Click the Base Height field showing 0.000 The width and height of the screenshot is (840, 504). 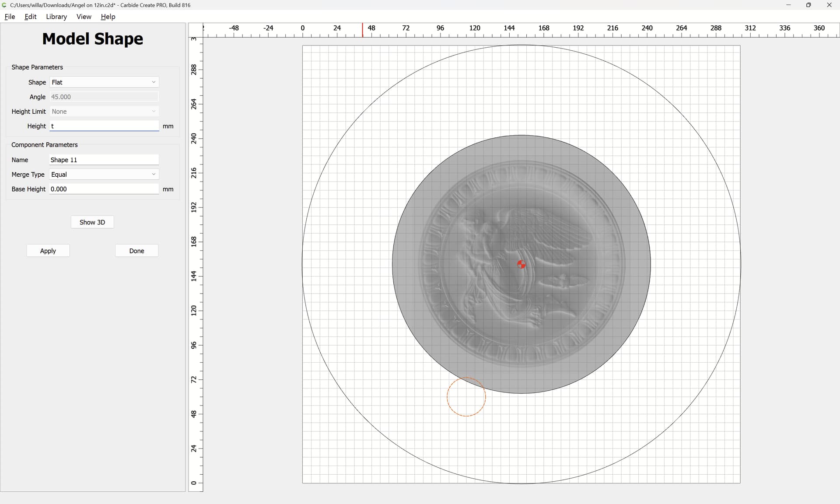tap(104, 189)
